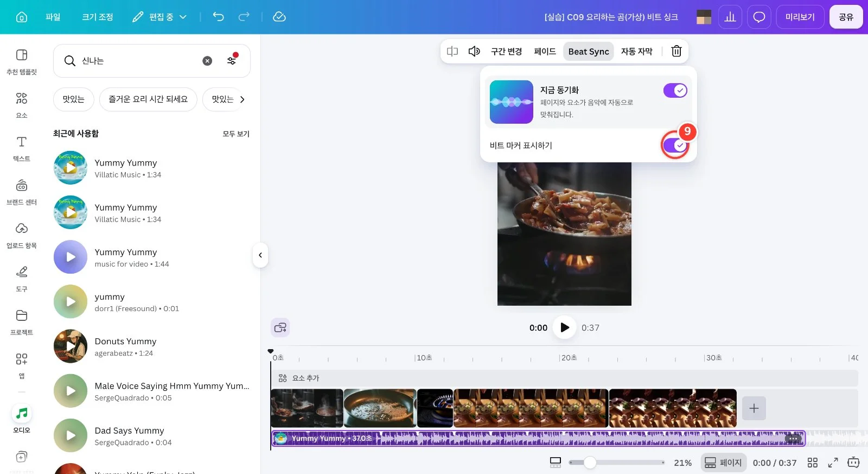The height and width of the screenshot is (474, 868).
Task: Clear the search text with X icon
Action: [x=207, y=61]
